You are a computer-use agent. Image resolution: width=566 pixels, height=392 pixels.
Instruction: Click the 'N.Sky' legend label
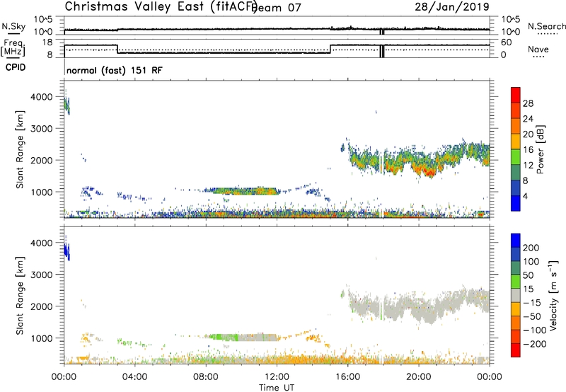coord(13,26)
